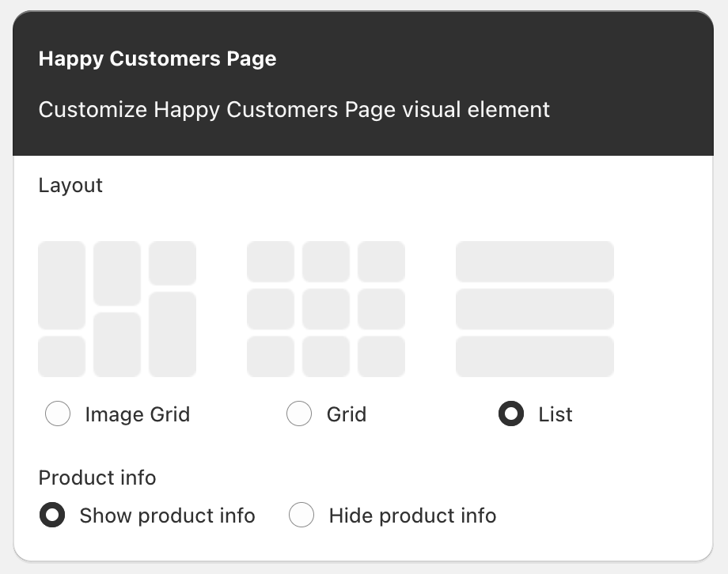Viewport: 728px width, 574px height.
Task: Click the Happy Customers Page heading
Action: pos(157,59)
